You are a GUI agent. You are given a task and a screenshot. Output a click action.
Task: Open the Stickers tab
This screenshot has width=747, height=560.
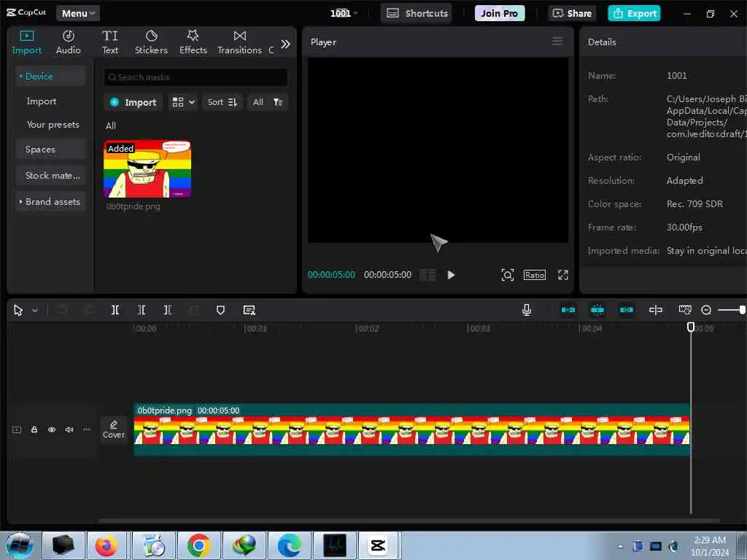click(x=151, y=42)
